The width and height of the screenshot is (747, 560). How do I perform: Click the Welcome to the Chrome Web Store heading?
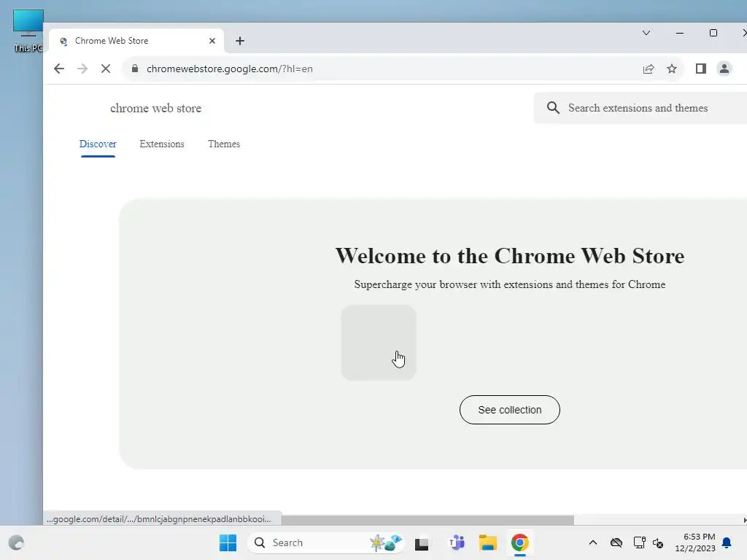click(510, 256)
